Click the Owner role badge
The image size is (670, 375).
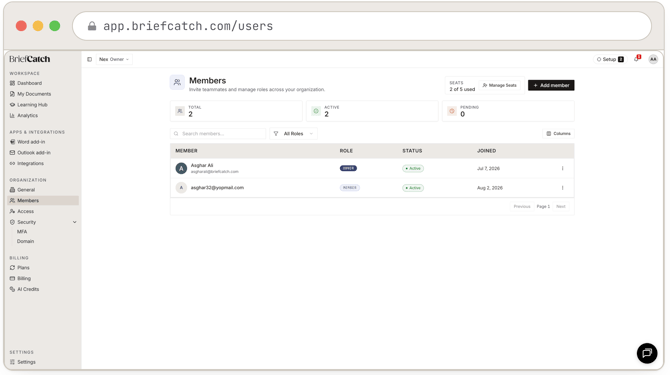point(348,168)
